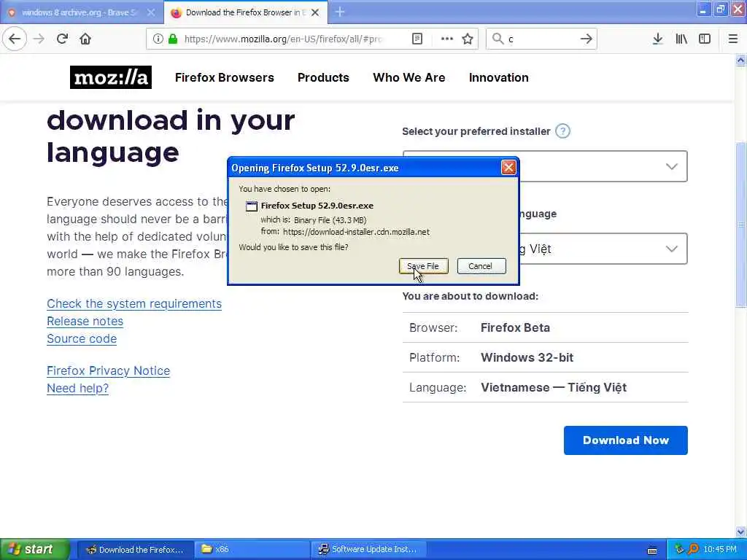The image size is (747, 560).
Task: Open the Innovation menu
Action: pyautogui.click(x=498, y=77)
